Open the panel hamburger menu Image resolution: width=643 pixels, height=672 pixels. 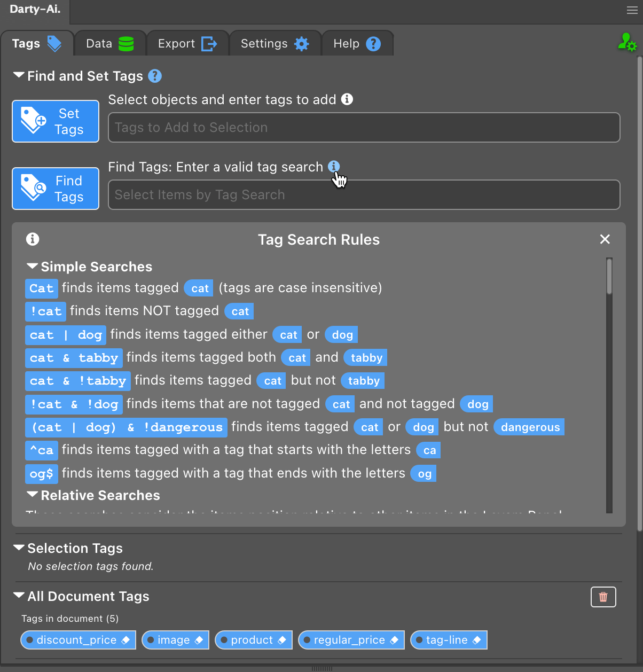(x=632, y=10)
